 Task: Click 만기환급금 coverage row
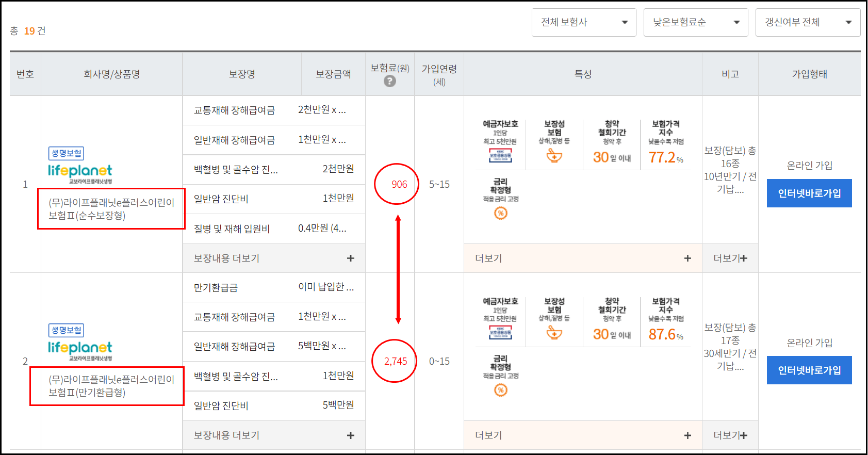274,287
